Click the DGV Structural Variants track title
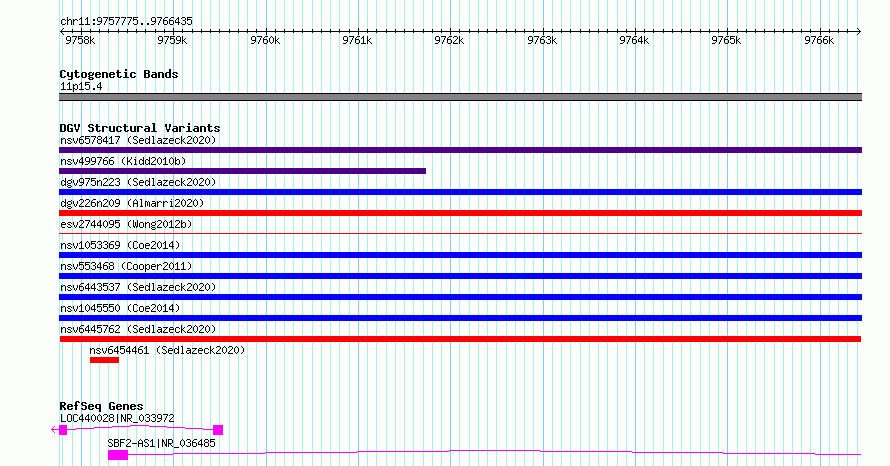 click(140, 128)
